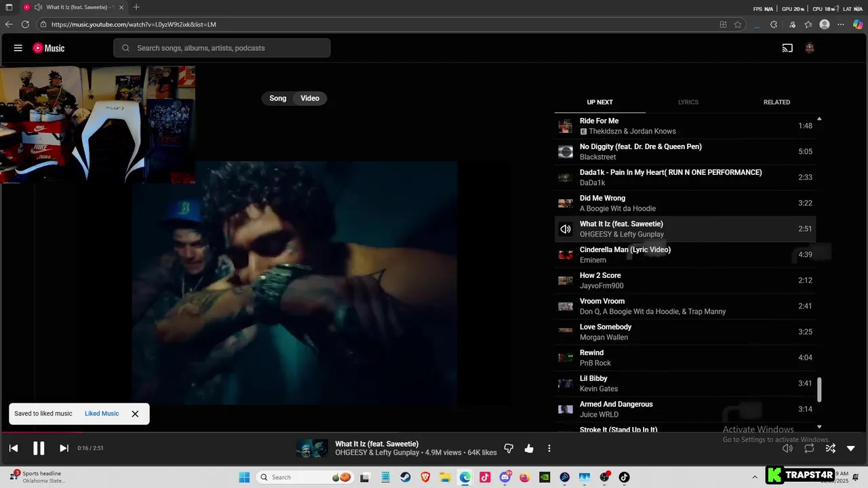Viewport: 868px width, 488px height.
Task: Open Steam from the taskbar
Action: tap(406, 477)
